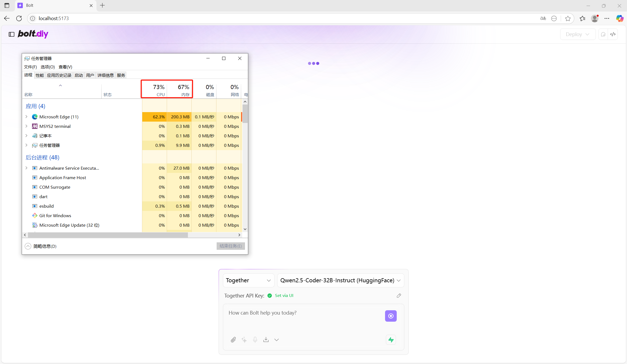Viewport: 627px width, 364px height.
Task: Add this page to favorites star
Action: point(568,18)
